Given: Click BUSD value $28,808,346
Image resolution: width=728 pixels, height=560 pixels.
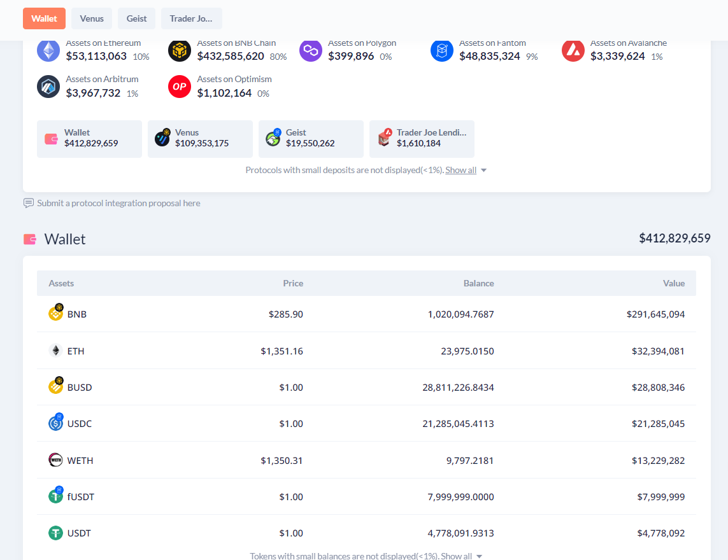Looking at the screenshot, I should pyautogui.click(x=659, y=388).
